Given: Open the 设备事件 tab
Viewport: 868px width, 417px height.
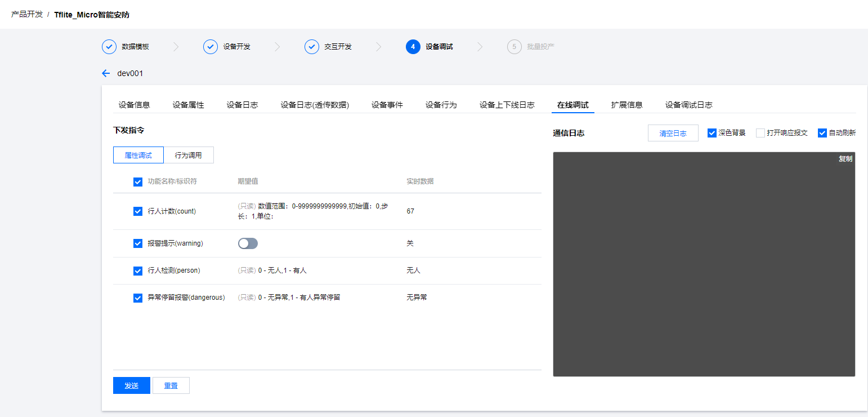Looking at the screenshot, I should pyautogui.click(x=387, y=105).
